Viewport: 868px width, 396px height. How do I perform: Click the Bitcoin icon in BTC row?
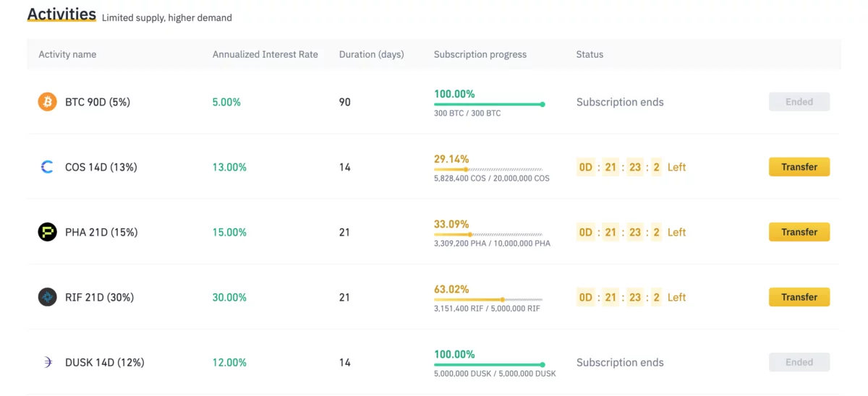[x=47, y=102]
